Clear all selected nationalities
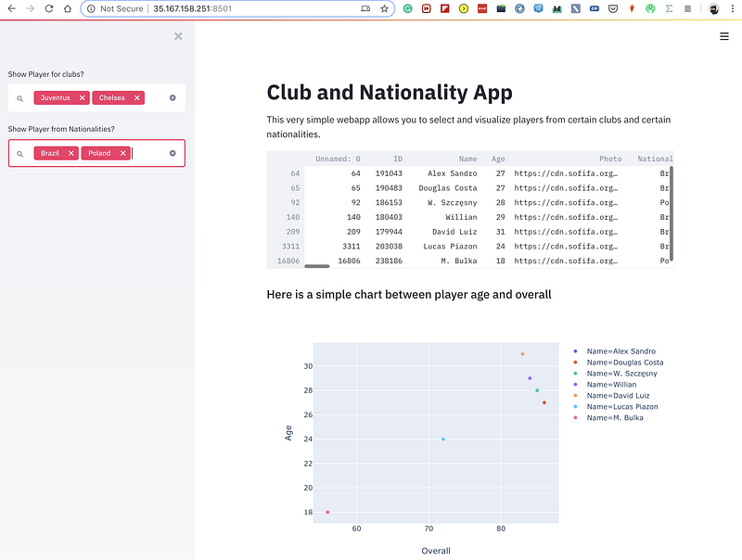 click(173, 153)
